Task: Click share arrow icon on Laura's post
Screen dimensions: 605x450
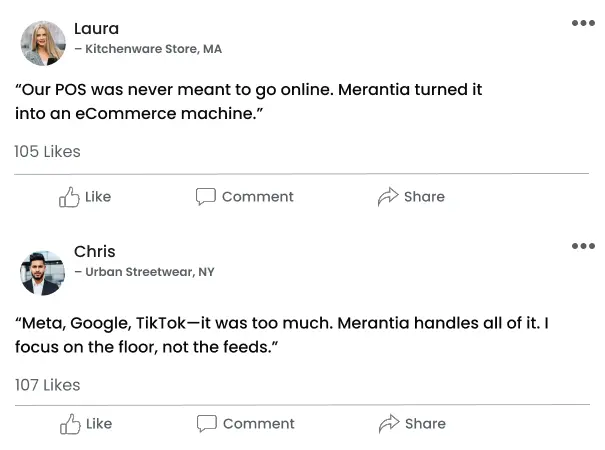Action: coord(388,197)
